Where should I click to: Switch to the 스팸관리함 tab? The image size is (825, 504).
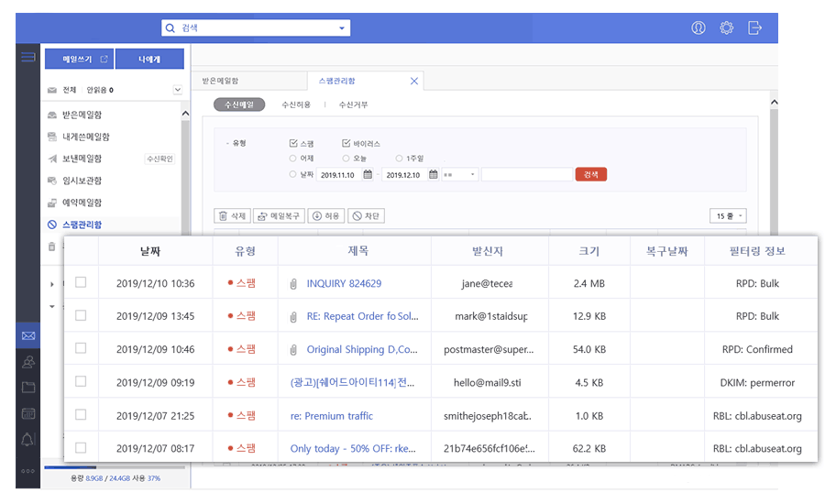pos(336,81)
